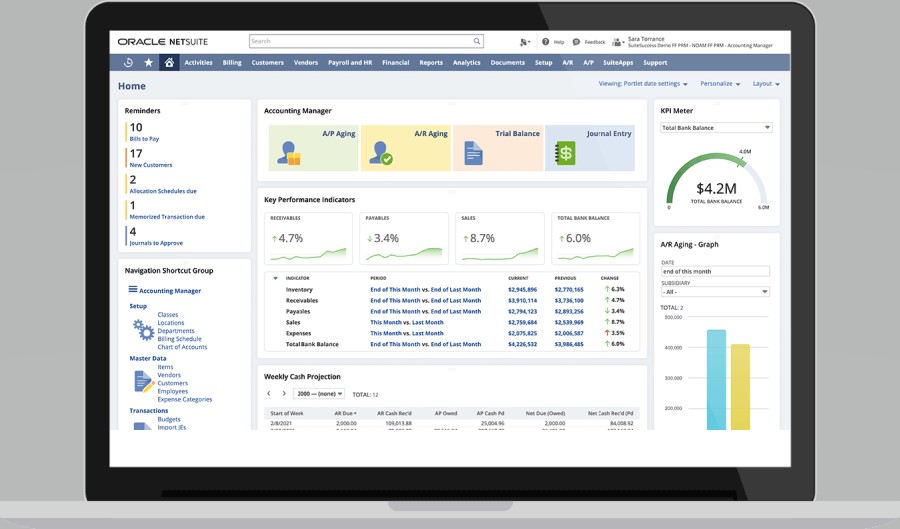This screenshot has height=529, width=900.
Task: Click the Date field in A/R Aging
Action: click(715, 271)
